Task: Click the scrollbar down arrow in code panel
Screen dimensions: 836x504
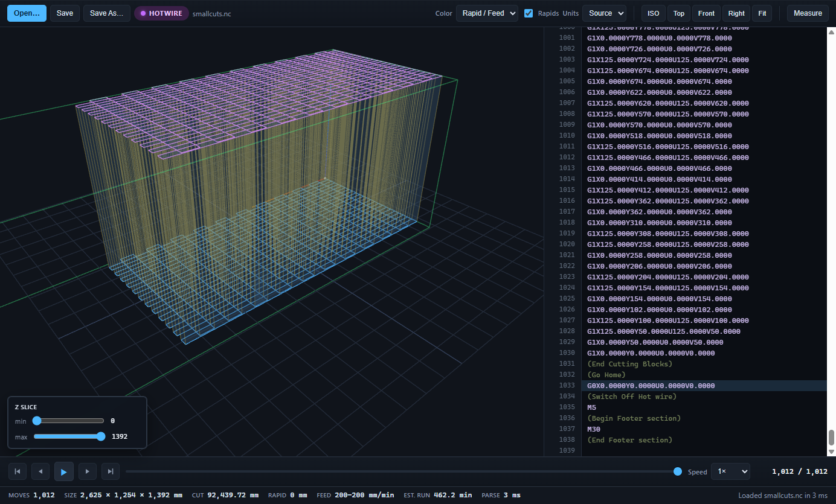Action: click(831, 451)
